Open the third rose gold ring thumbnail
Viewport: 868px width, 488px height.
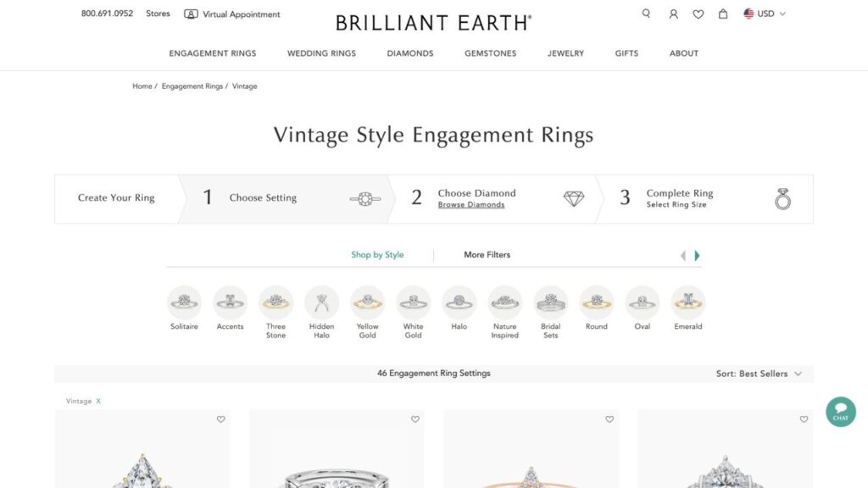point(531,449)
